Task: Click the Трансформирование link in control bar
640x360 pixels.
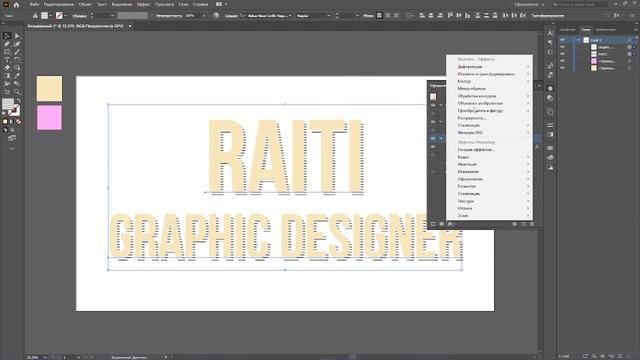Action: tap(547, 16)
